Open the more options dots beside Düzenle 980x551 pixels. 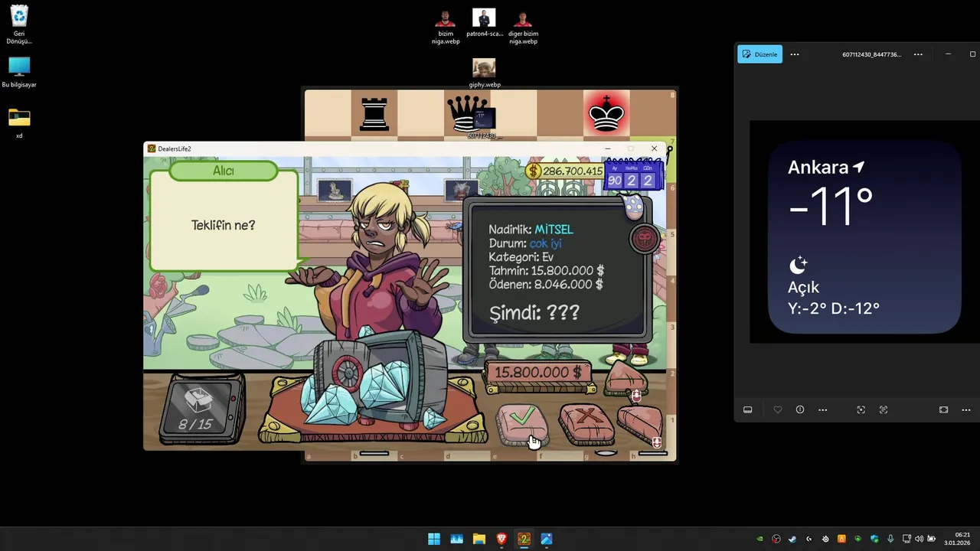(795, 54)
